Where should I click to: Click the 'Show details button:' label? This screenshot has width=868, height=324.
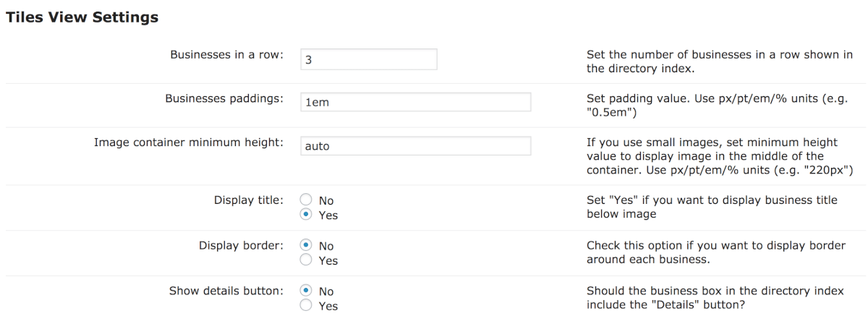point(226,291)
